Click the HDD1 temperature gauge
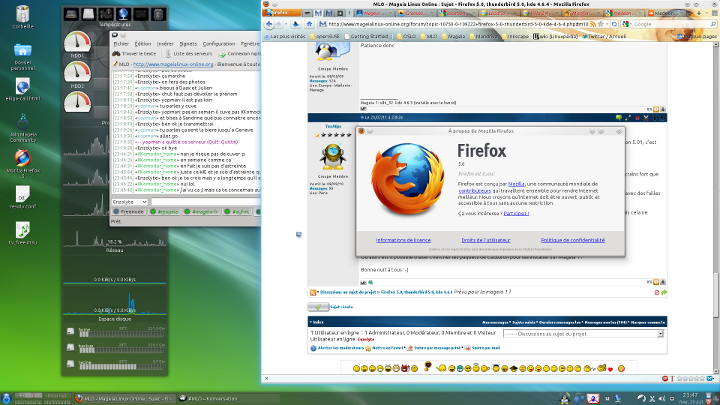This screenshot has width=720, height=405. coord(77,42)
